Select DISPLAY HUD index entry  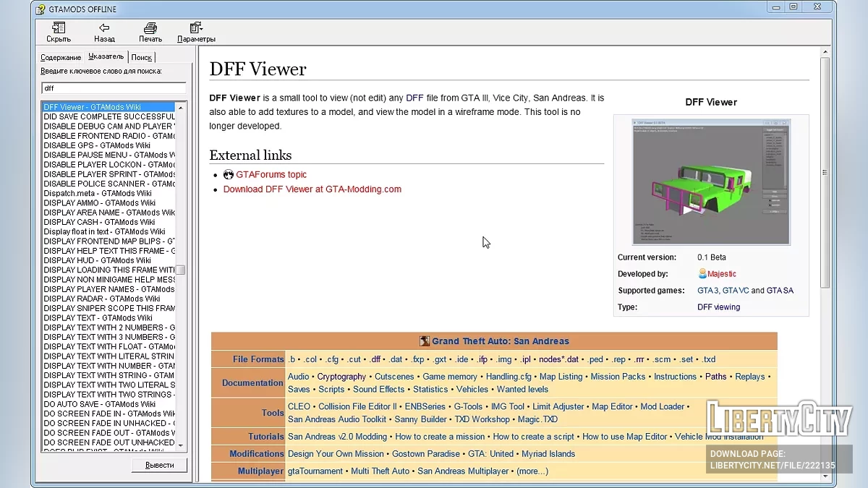[97, 260]
